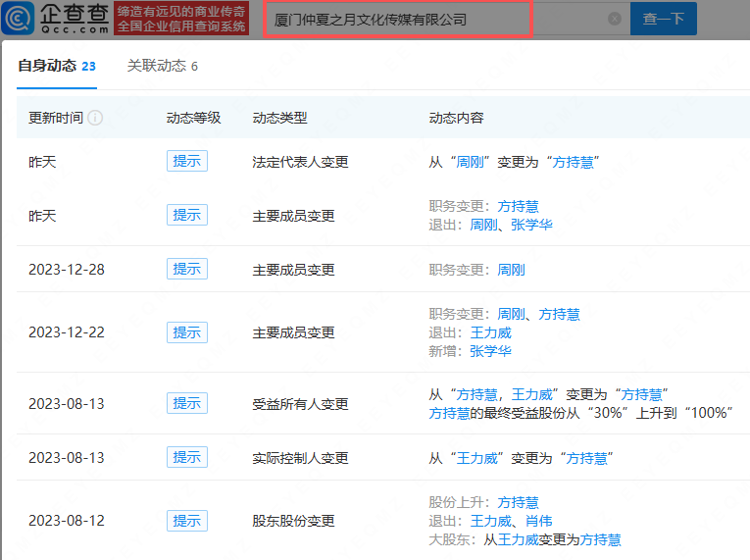
Task: Click the 企查查 slogan banner
Action: pyautogui.click(x=180, y=18)
